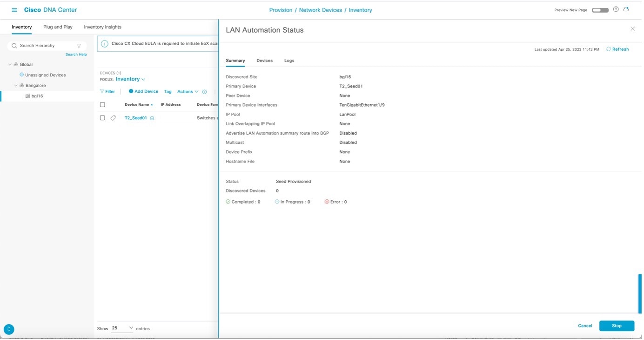Click the Last updated timestamp text
The width and height of the screenshot is (644, 340).
(567, 49)
